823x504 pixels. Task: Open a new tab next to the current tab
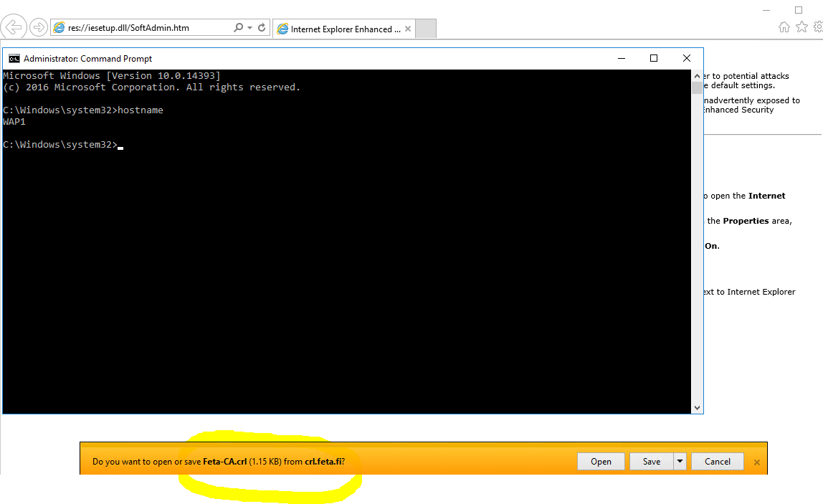(x=426, y=29)
